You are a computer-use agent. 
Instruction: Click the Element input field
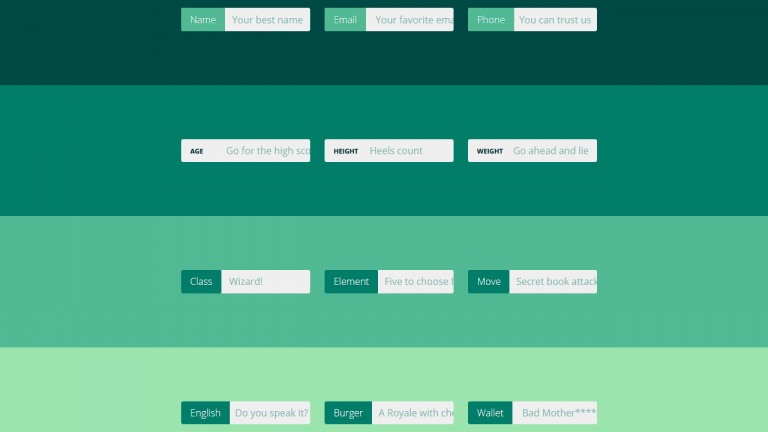click(415, 282)
